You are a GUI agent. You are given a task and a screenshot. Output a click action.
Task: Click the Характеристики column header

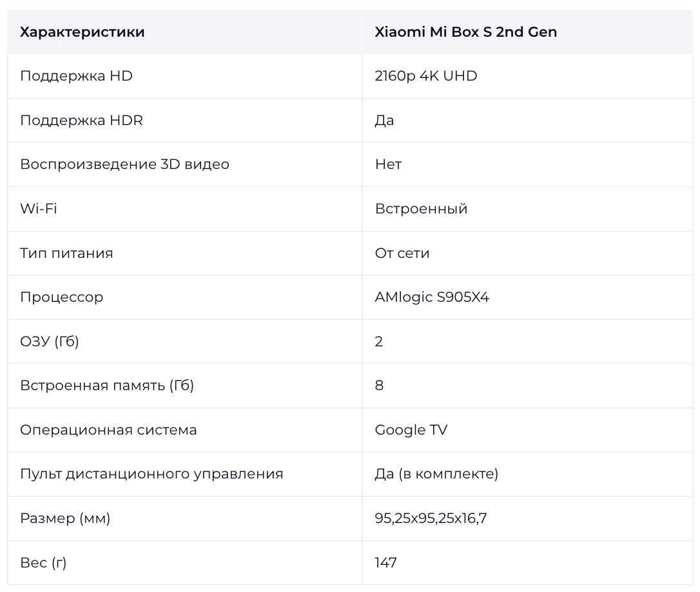pos(82,32)
